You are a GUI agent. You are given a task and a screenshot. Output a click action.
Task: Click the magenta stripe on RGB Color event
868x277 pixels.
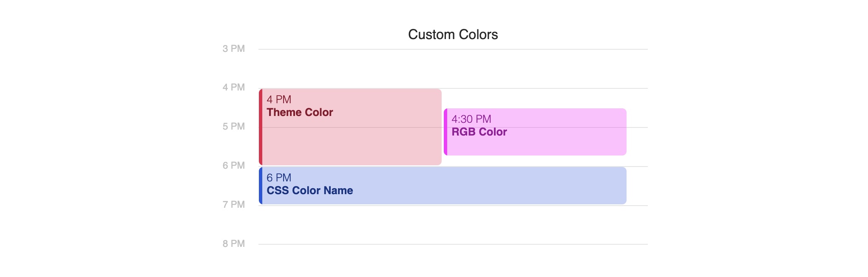445,132
